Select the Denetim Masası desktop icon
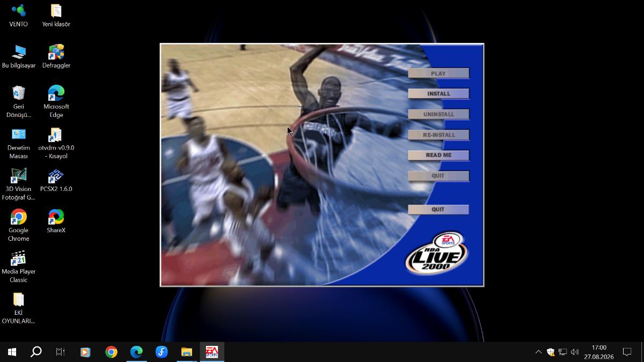 (18, 143)
